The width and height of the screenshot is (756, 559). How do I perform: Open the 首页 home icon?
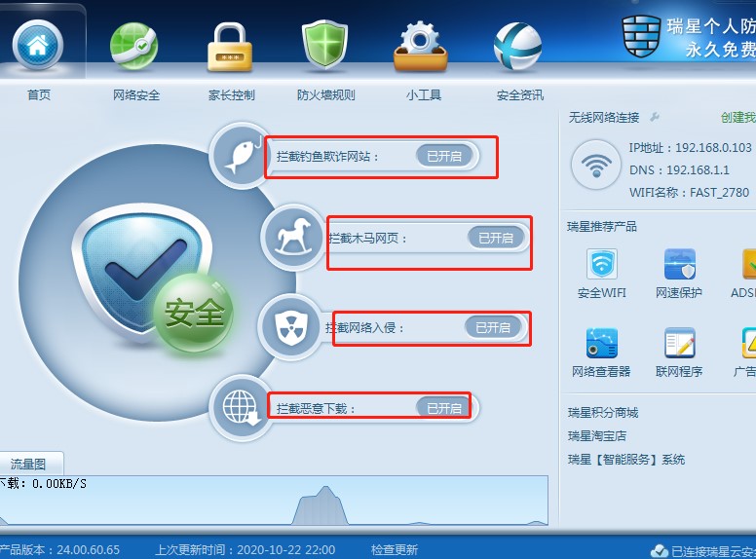pyautogui.click(x=38, y=46)
